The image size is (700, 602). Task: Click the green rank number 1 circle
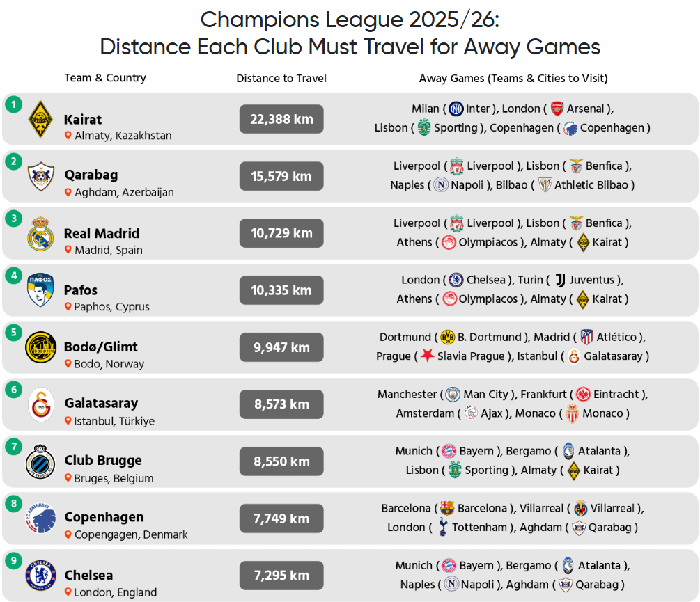14,104
